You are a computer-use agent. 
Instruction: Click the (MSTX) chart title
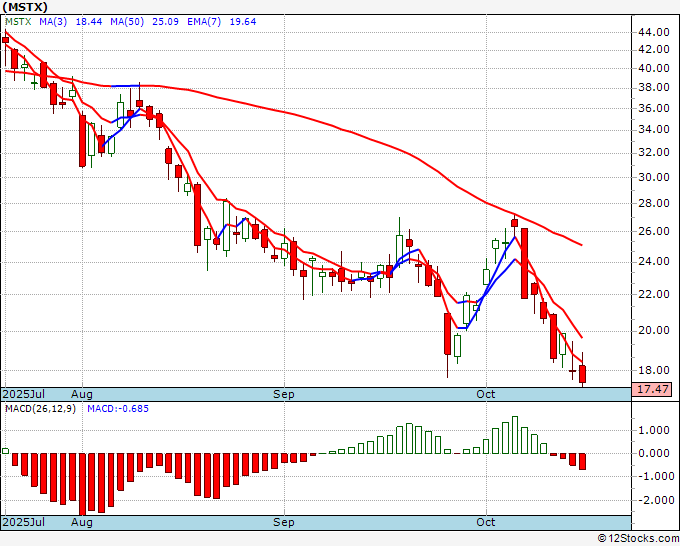pos(25,7)
